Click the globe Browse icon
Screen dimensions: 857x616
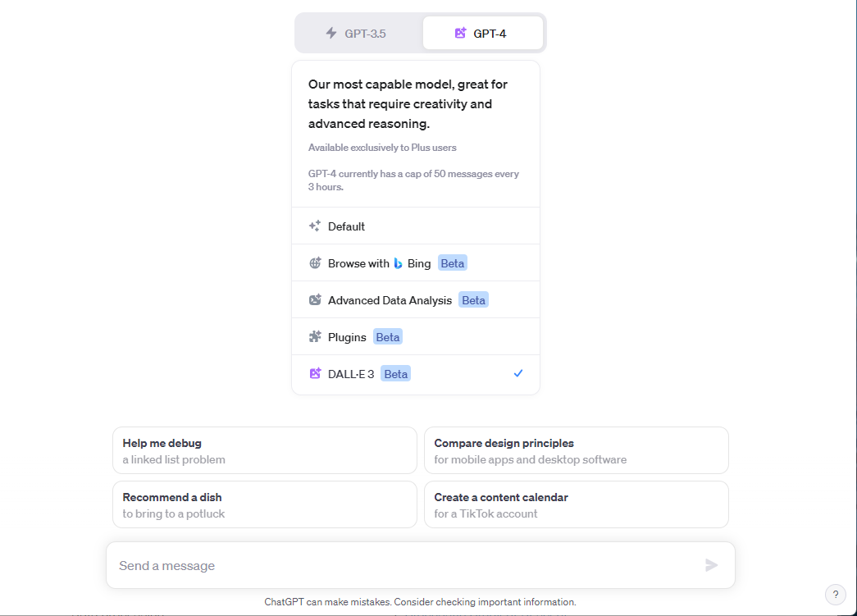click(316, 263)
